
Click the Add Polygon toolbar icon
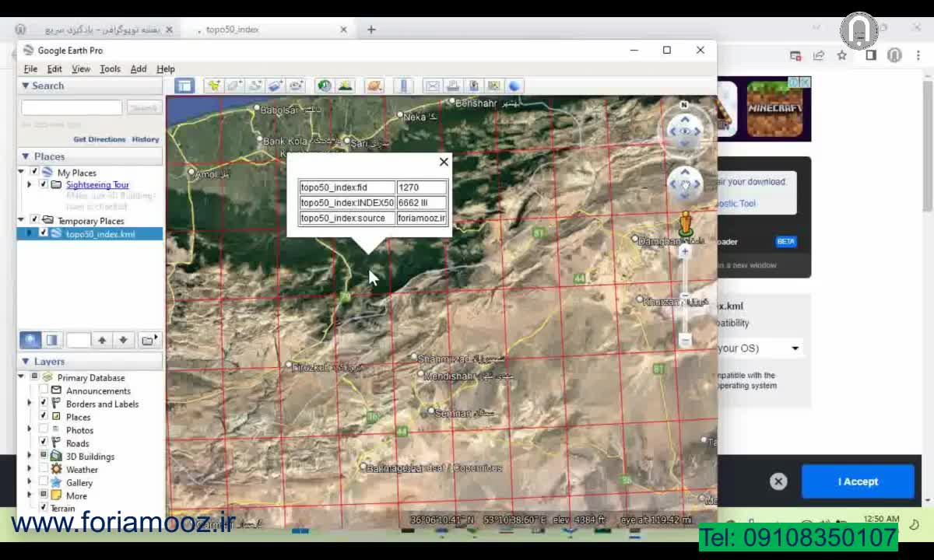[x=233, y=86]
